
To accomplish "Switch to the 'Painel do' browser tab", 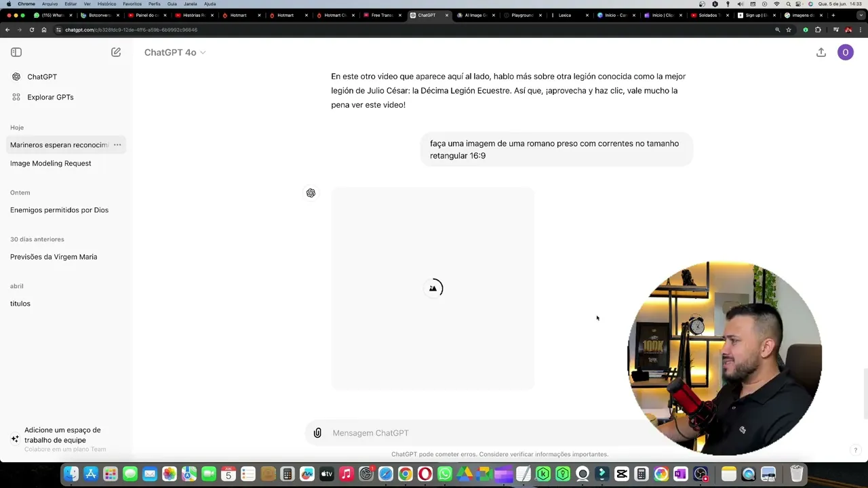I will 147,15.
